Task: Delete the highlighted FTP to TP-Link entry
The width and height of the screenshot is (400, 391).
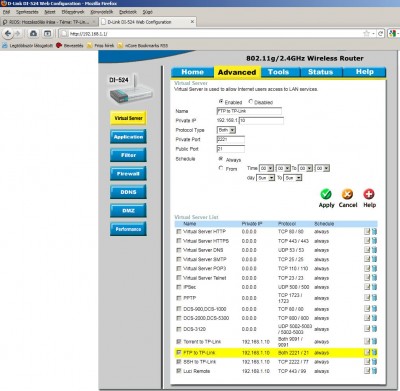Action: click(x=374, y=352)
